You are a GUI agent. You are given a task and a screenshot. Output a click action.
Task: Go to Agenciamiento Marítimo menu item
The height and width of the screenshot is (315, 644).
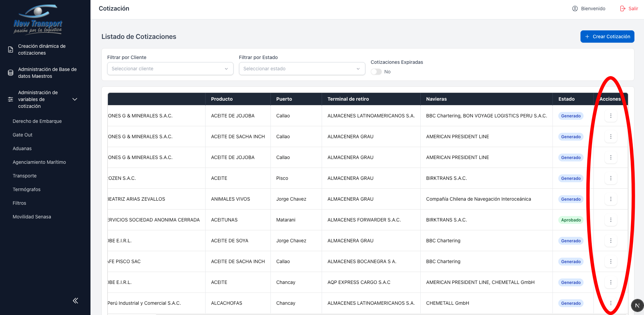point(39,162)
